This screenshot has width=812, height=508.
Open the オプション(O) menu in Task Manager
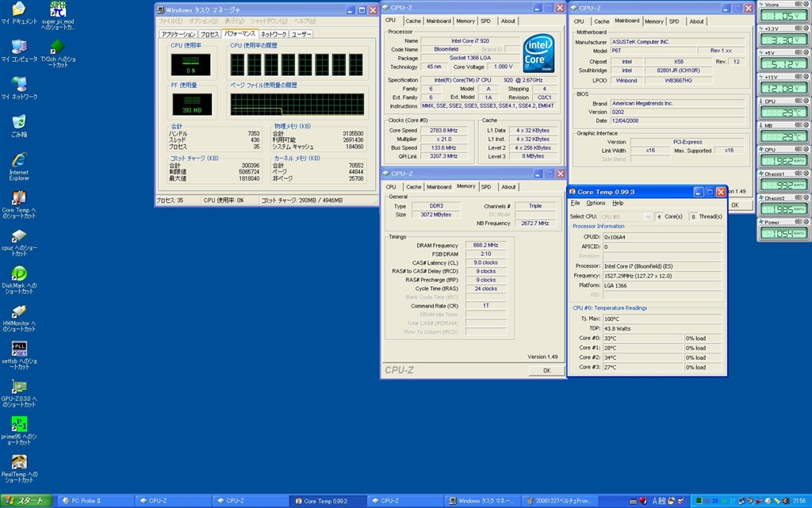203,21
